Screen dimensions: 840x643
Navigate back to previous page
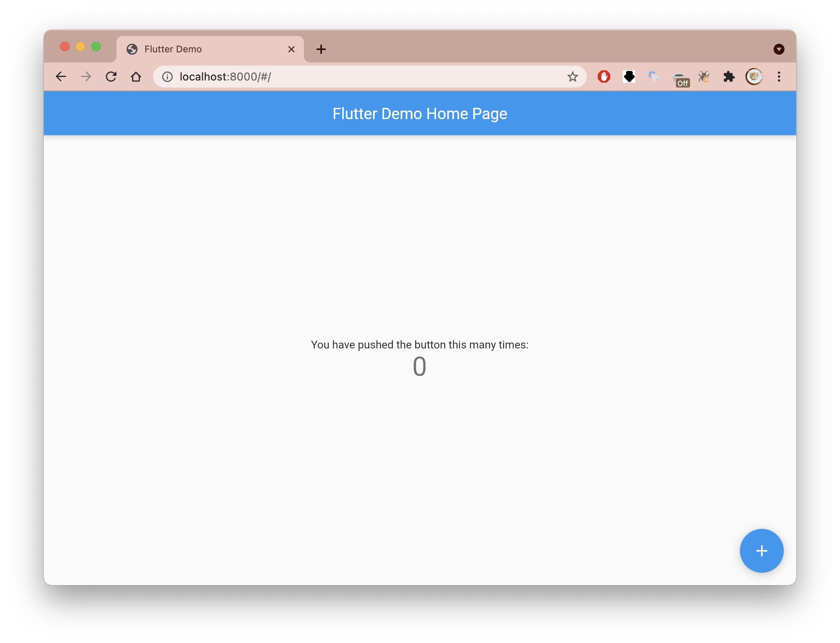(x=61, y=77)
